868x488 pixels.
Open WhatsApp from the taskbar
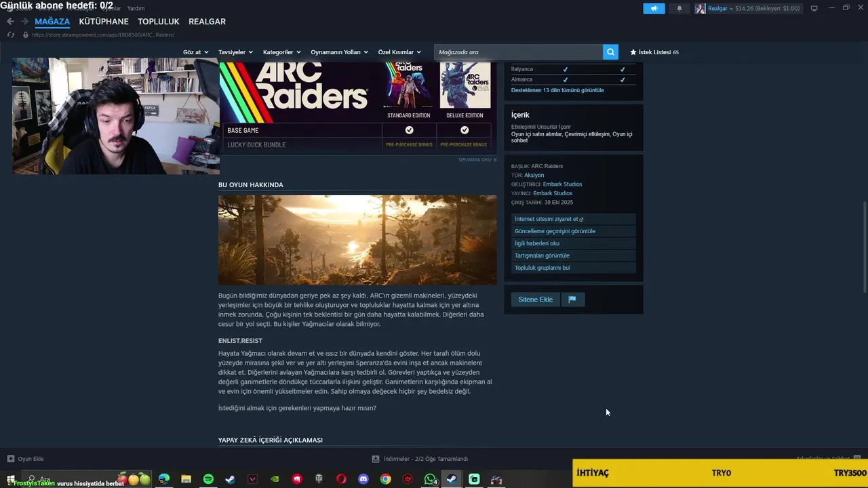(430, 479)
